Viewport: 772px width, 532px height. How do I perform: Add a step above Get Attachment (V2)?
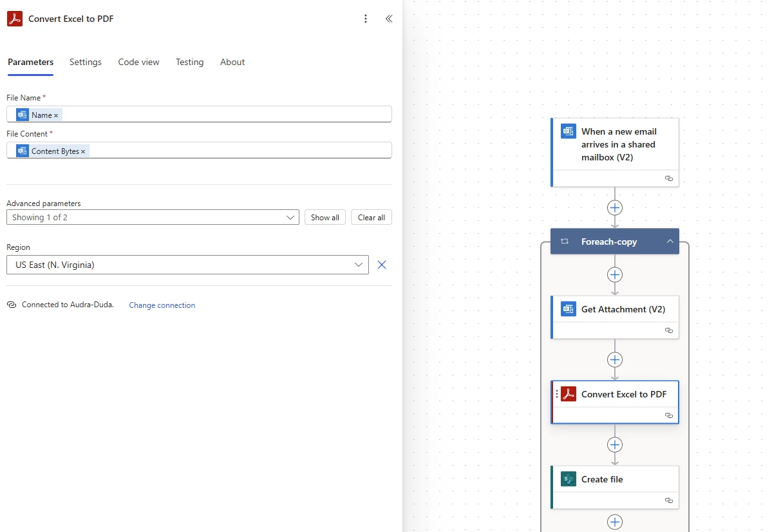614,274
